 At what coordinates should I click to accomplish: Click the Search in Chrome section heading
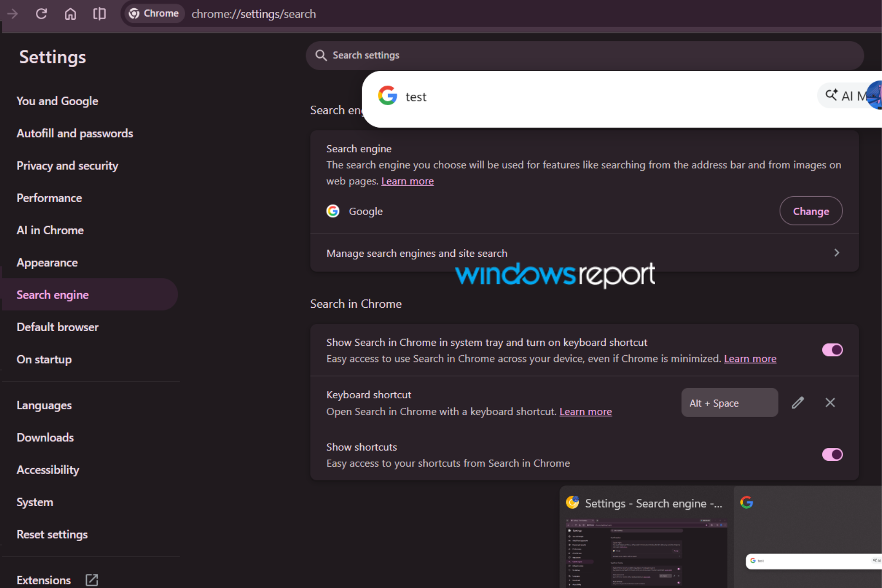(x=356, y=304)
